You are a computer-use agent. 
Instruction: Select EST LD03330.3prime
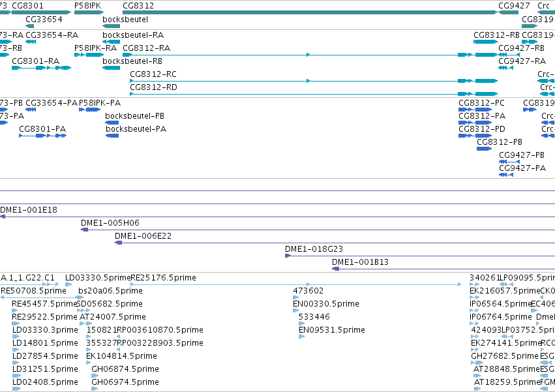[16, 337]
